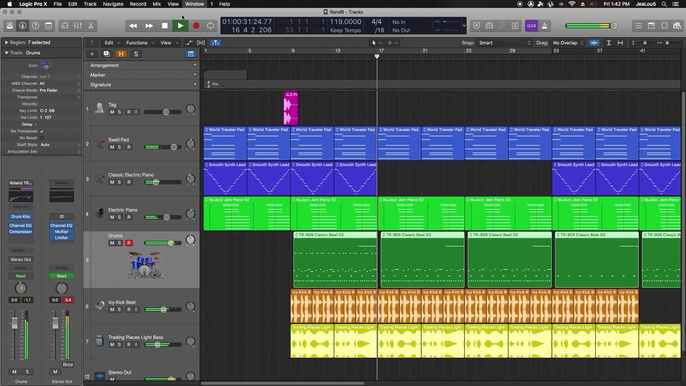
Task: Open the media Browsers icon
Action: pyautogui.click(x=677, y=26)
